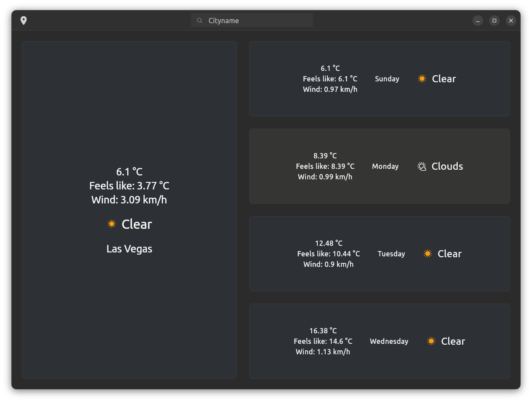The width and height of the screenshot is (532, 402).
Task: Click the sun icon in Wednesday forecast
Action: 431,341
